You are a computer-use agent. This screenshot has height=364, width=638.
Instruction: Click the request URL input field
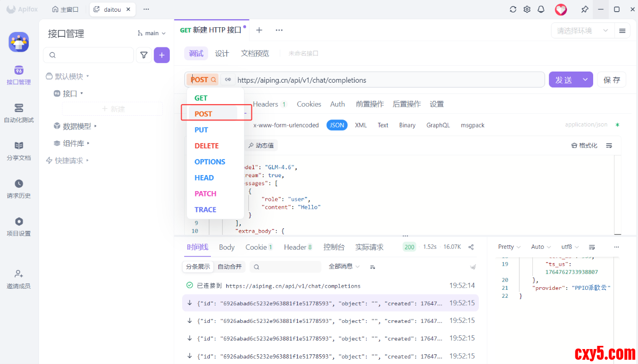(x=384, y=80)
